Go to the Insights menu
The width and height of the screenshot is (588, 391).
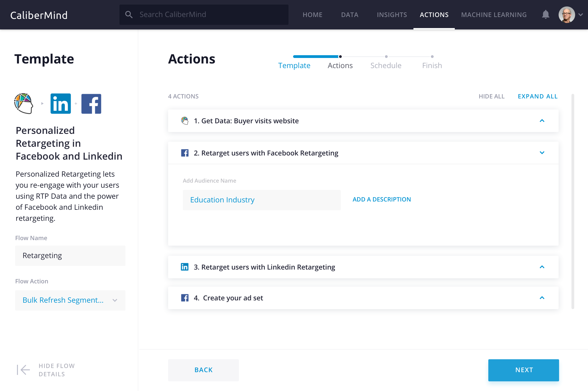(391, 15)
